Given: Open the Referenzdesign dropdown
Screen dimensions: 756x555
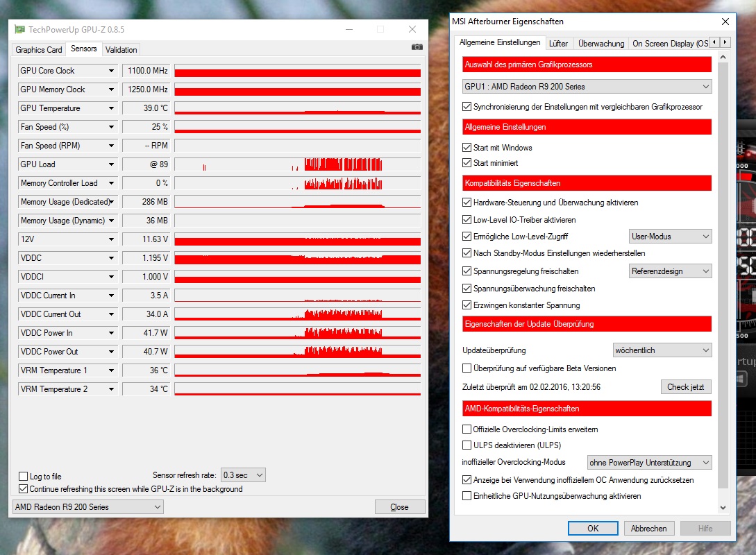Looking at the screenshot, I should 670,271.
